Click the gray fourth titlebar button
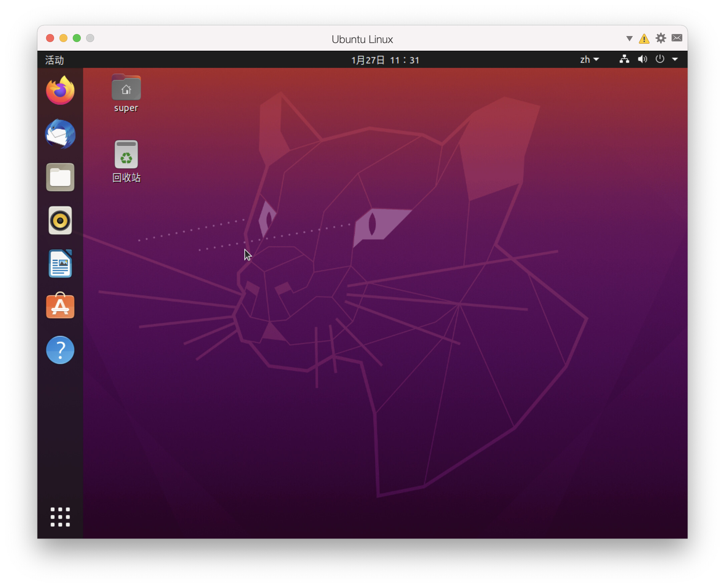Viewport: 725px width, 588px height. (90, 38)
